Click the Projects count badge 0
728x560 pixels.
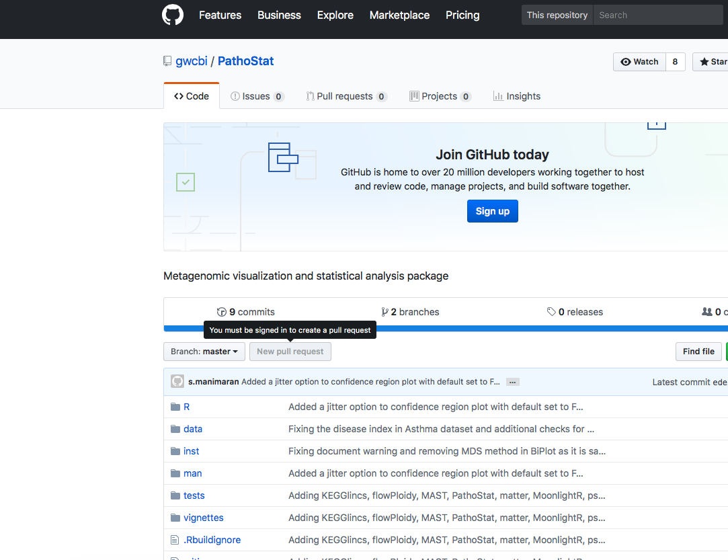(466, 97)
